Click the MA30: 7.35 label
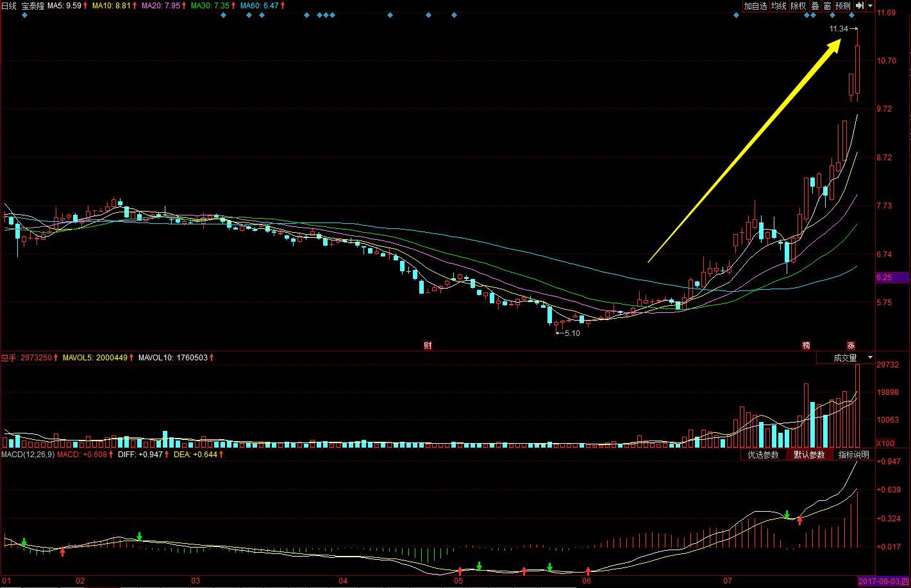Viewport: 911px width, 588px height. (210, 6)
